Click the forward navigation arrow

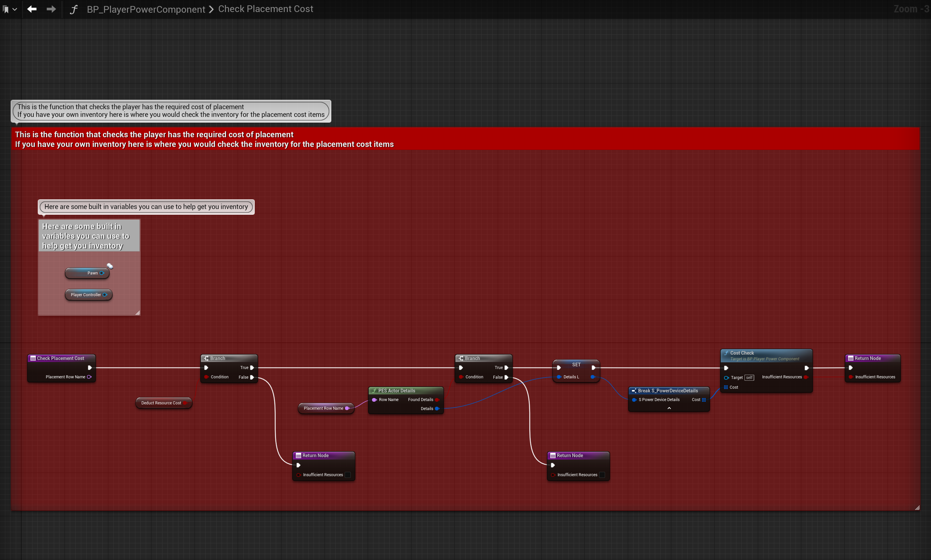(51, 9)
